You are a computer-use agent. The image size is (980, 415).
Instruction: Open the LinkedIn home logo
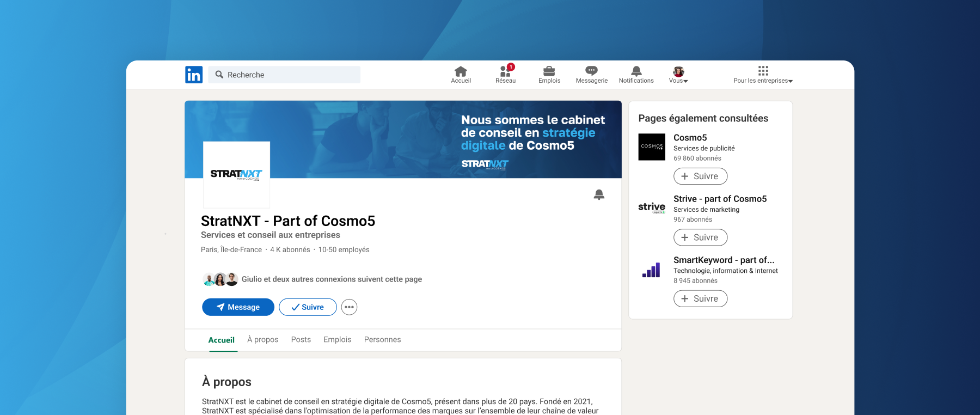(194, 75)
